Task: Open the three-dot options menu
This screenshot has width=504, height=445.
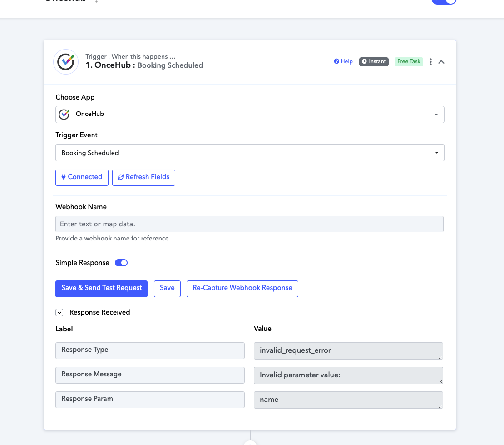Action: [x=430, y=62]
